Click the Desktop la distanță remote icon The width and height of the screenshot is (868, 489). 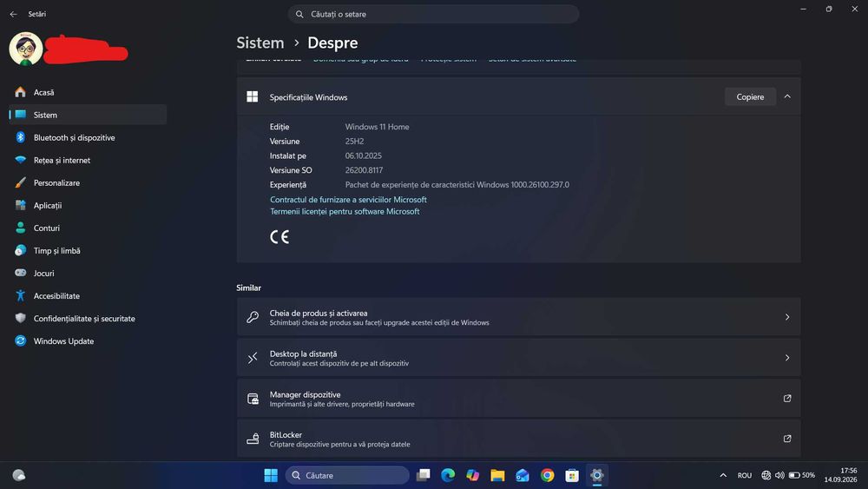click(x=253, y=358)
